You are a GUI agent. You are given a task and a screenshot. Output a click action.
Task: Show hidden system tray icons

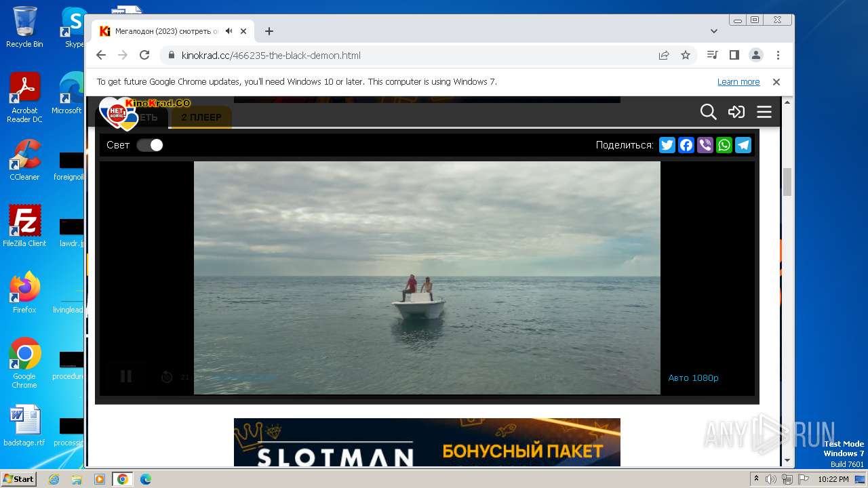point(757,479)
